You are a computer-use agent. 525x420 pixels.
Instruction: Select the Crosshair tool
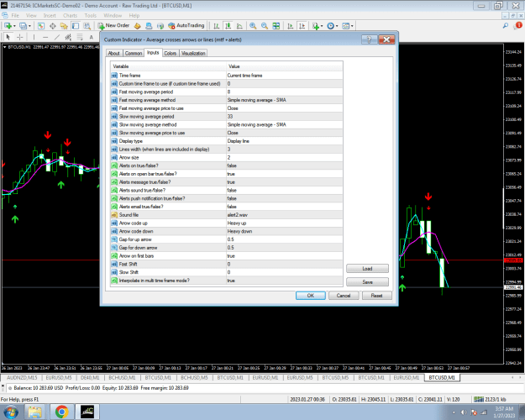[x=20, y=37]
